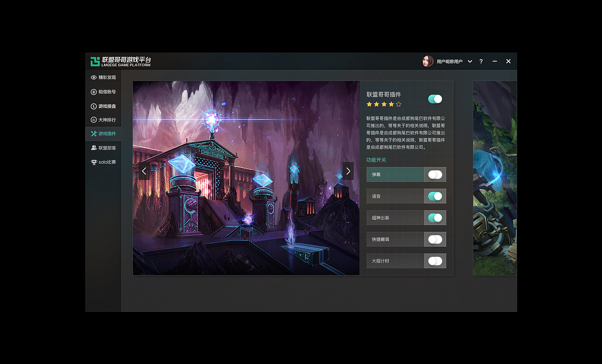This screenshot has width=602, height=364.
Task: Click the 功能开关 heading
Action: (x=376, y=160)
